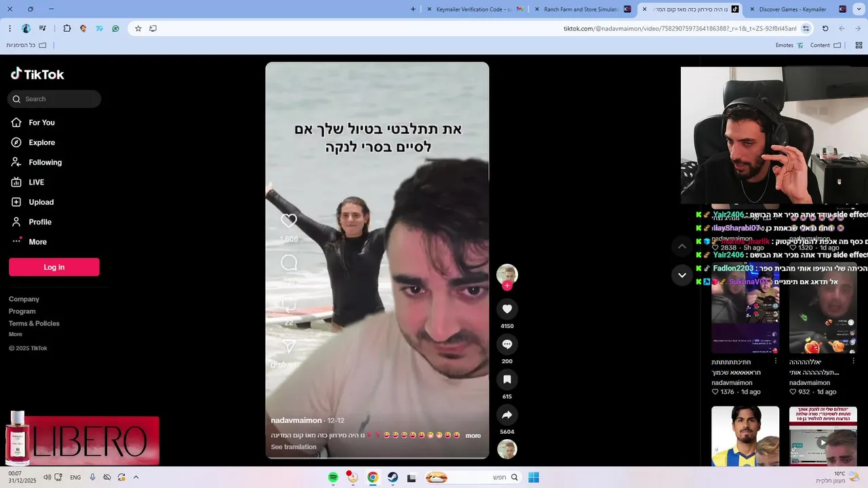This screenshot has width=868, height=488.
Task: Save video with the bookmark icon
Action: [x=507, y=380]
